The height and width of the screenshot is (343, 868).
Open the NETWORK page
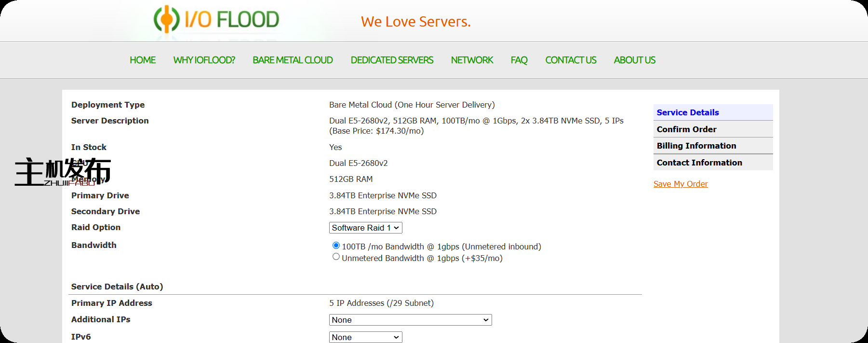click(x=472, y=60)
